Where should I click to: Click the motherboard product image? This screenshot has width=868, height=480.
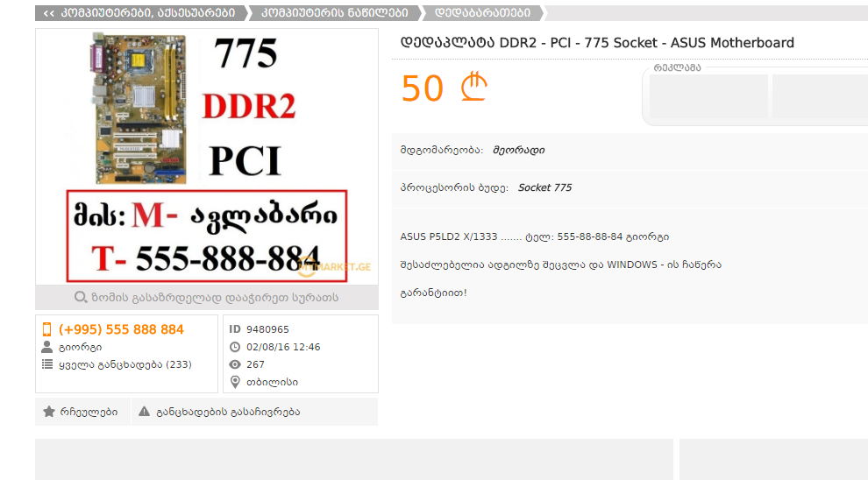(x=207, y=157)
